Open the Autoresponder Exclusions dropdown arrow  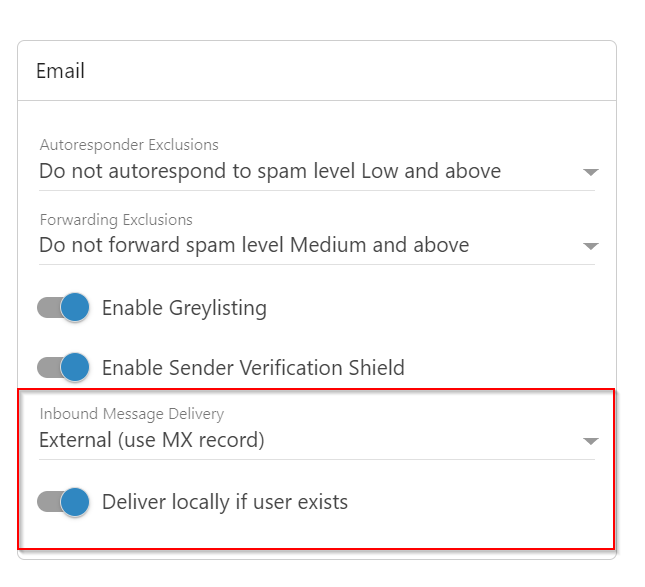[590, 172]
